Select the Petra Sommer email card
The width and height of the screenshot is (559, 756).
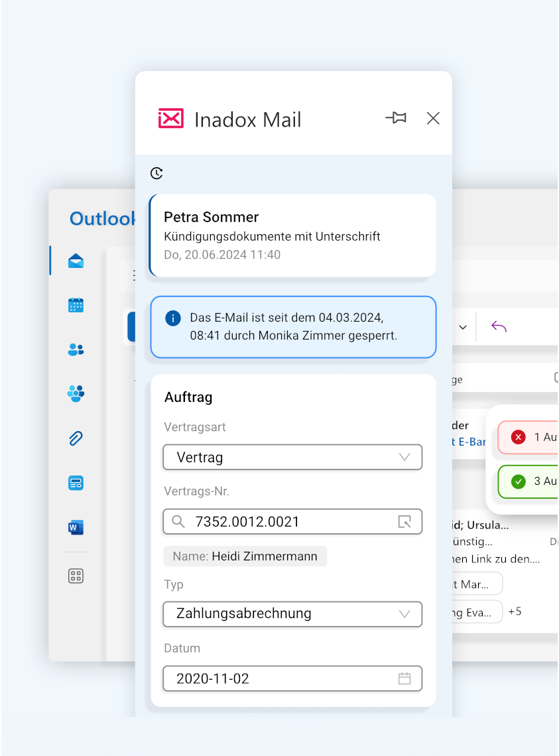(293, 235)
